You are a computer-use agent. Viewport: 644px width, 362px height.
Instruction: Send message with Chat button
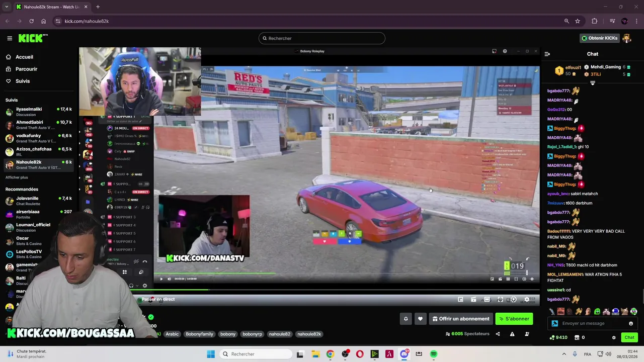[x=629, y=337]
